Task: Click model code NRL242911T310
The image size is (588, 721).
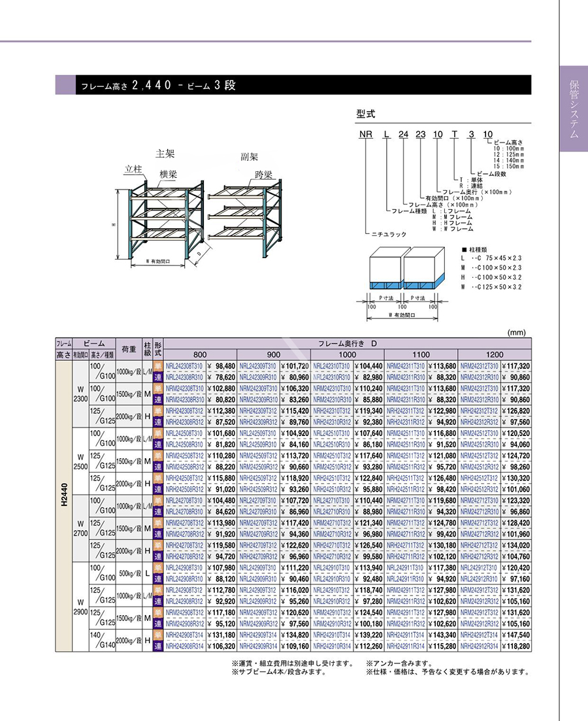Action: tap(405, 568)
